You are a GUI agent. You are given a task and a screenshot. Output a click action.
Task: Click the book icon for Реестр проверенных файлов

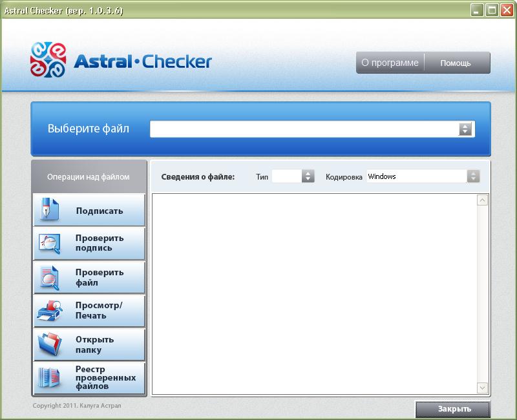coord(49,377)
